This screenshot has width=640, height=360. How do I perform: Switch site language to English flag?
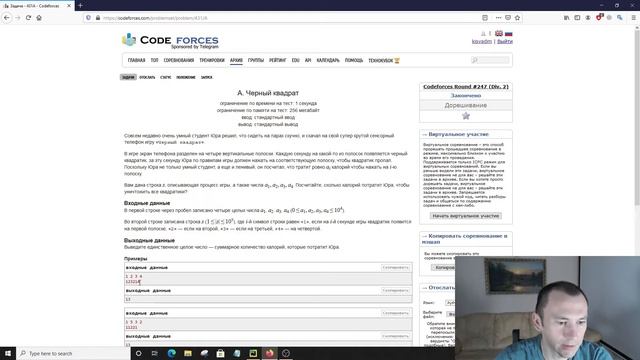click(x=499, y=33)
